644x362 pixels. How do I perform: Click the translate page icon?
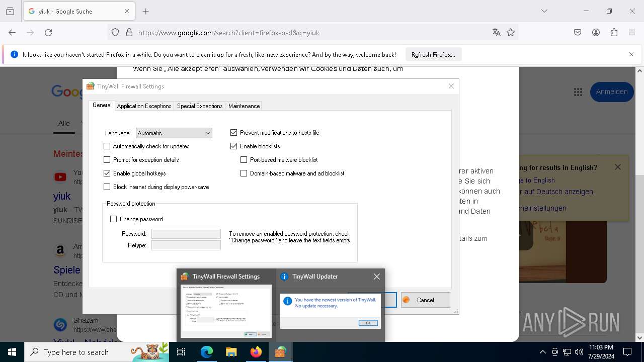point(497,33)
